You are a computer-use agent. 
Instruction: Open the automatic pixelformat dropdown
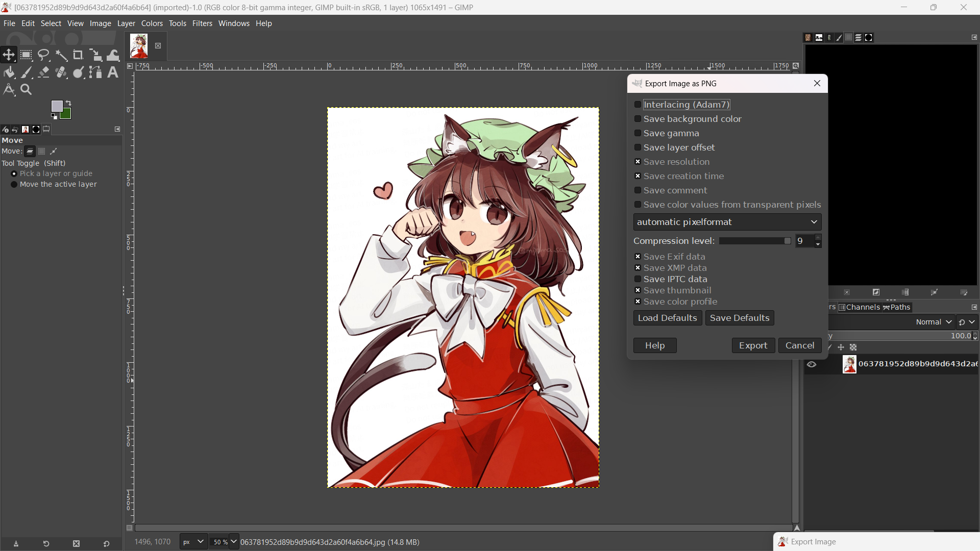(x=727, y=222)
